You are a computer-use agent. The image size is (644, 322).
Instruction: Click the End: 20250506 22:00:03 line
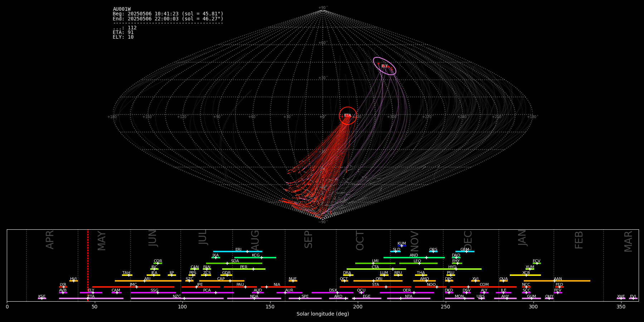click(168, 19)
